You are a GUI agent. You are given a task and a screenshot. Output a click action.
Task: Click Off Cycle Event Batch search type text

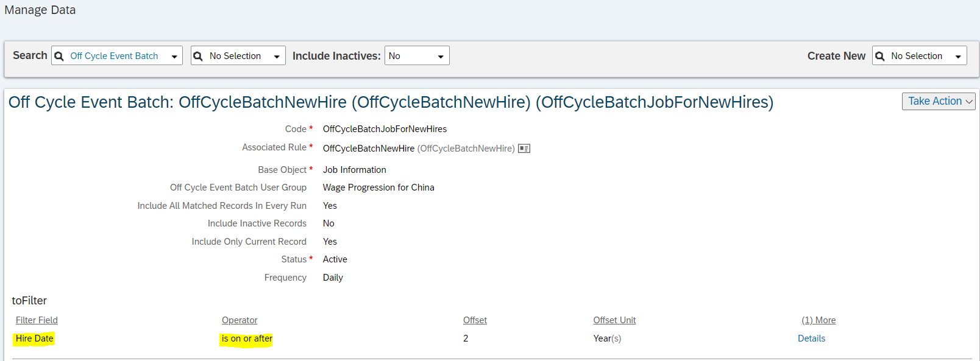114,56
